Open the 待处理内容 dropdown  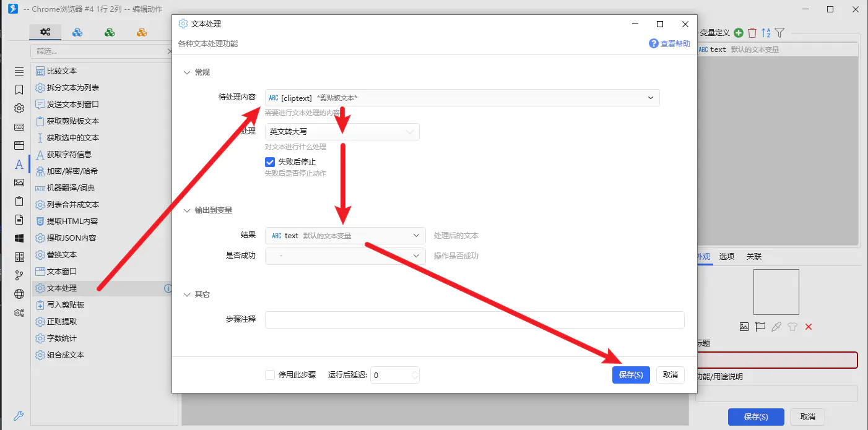(462, 98)
